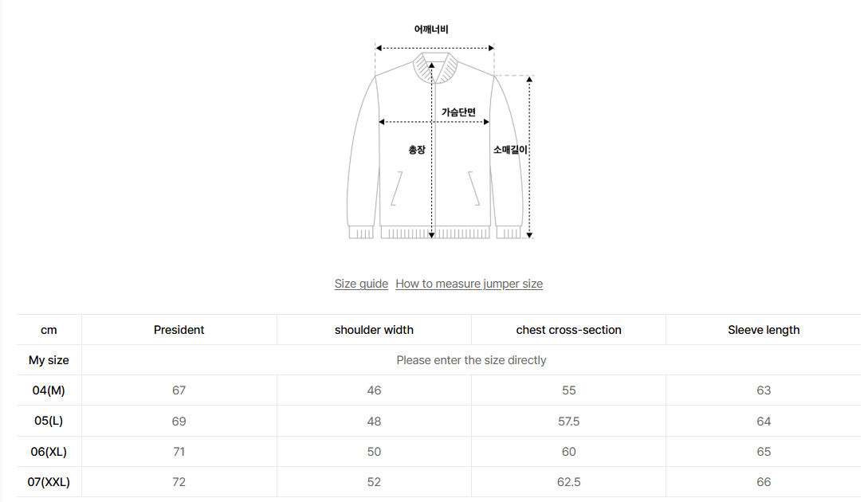Select the 07(XXL) size row
868x502 pixels.
click(x=49, y=481)
